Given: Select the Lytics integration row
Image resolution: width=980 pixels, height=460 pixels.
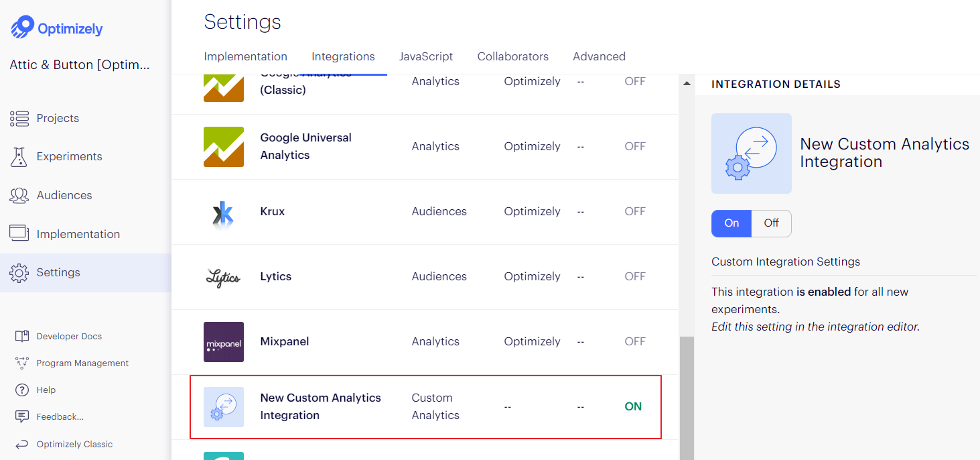Looking at the screenshot, I should (x=425, y=277).
